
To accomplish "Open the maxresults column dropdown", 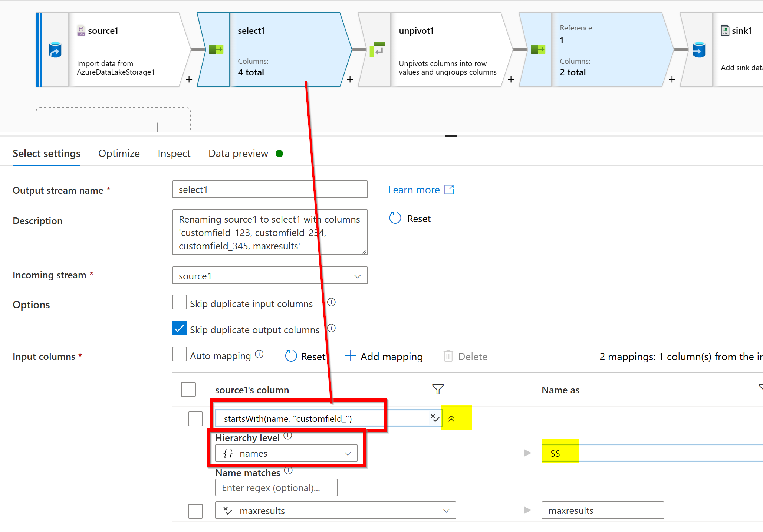I will (335, 510).
